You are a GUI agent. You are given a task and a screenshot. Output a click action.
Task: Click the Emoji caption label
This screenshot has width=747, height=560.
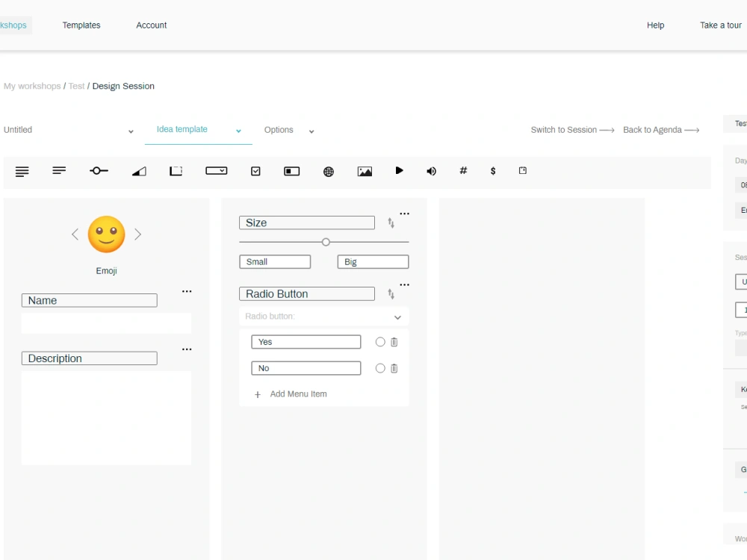click(x=106, y=271)
